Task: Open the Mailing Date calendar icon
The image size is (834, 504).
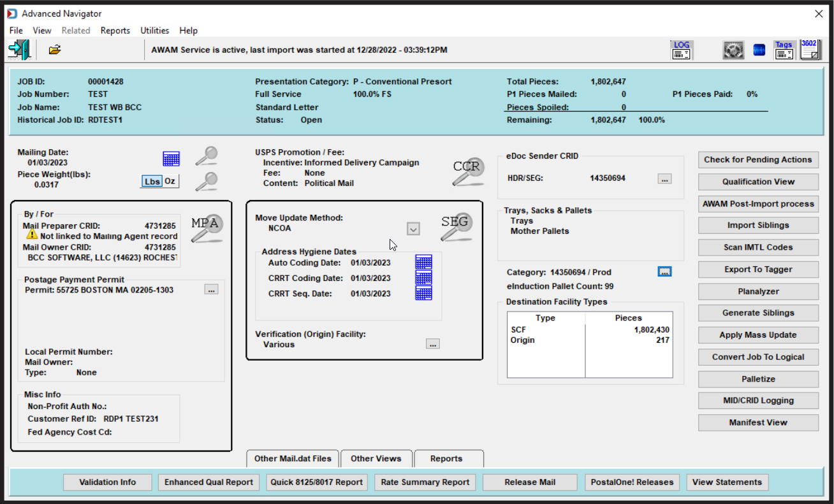Action: 172,159
